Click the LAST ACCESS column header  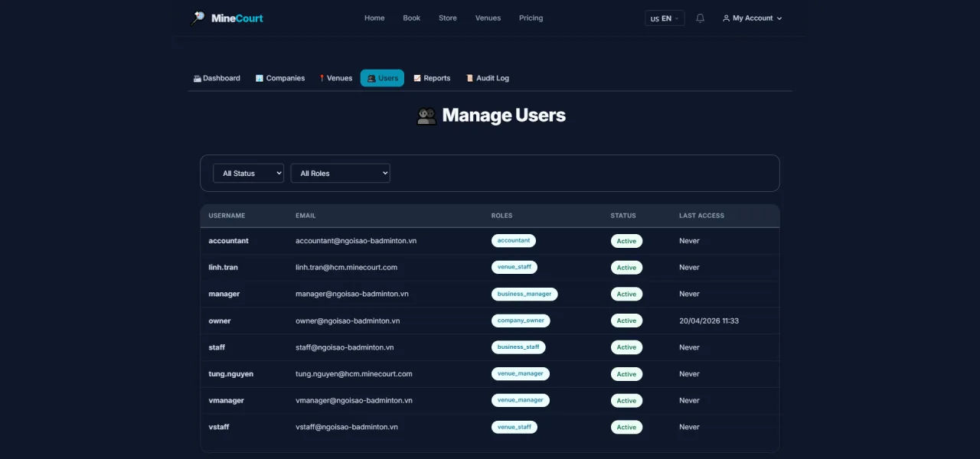click(x=701, y=216)
